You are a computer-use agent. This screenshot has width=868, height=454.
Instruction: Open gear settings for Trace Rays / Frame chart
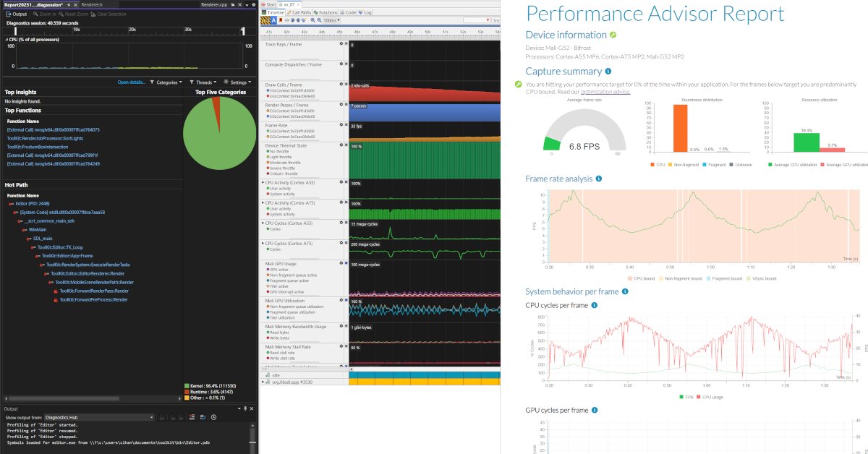coord(341,44)
